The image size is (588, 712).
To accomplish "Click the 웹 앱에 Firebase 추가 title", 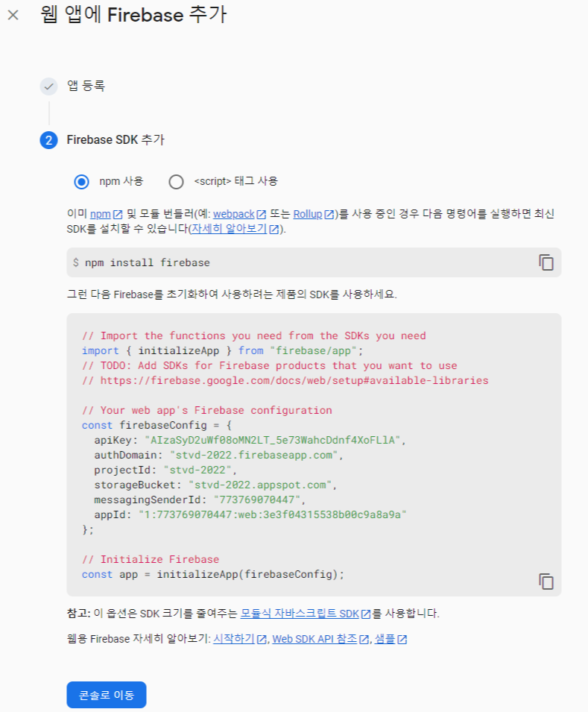I will pos(133,15).
